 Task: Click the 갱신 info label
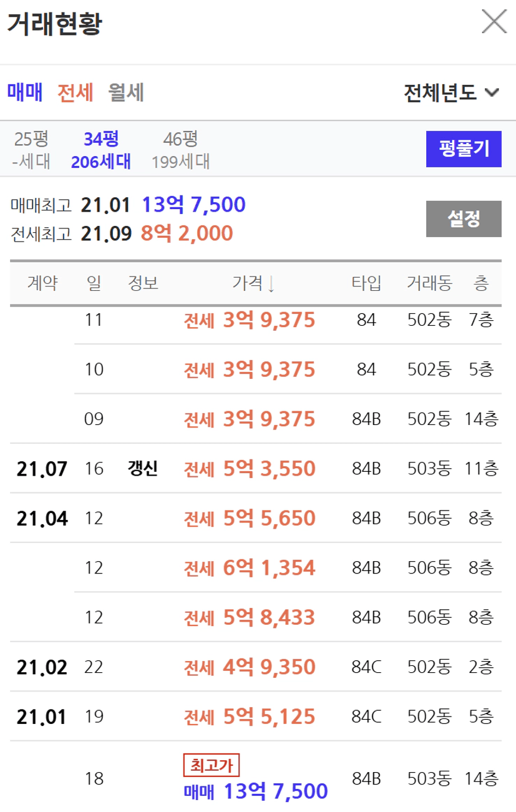142,468
